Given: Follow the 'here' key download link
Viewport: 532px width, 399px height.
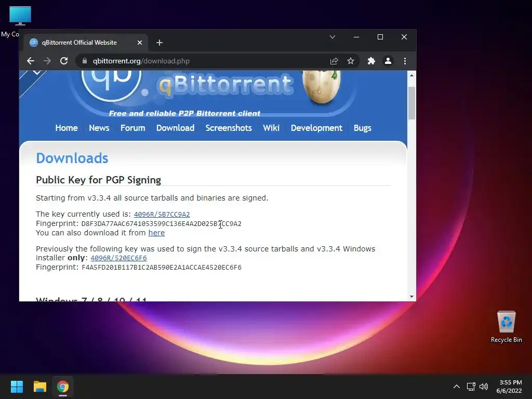Looking at the screenshot, I should 156,233.
